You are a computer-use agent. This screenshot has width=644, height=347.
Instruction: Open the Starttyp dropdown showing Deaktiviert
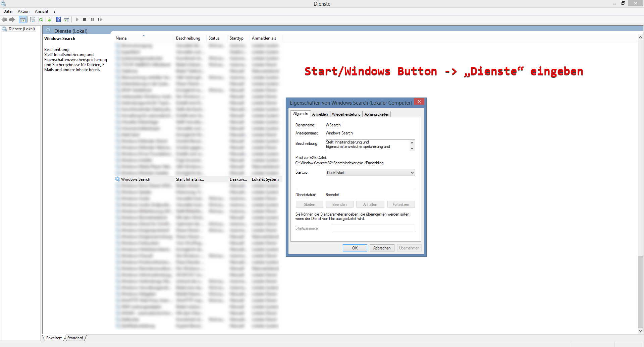(x=370, y=173)
